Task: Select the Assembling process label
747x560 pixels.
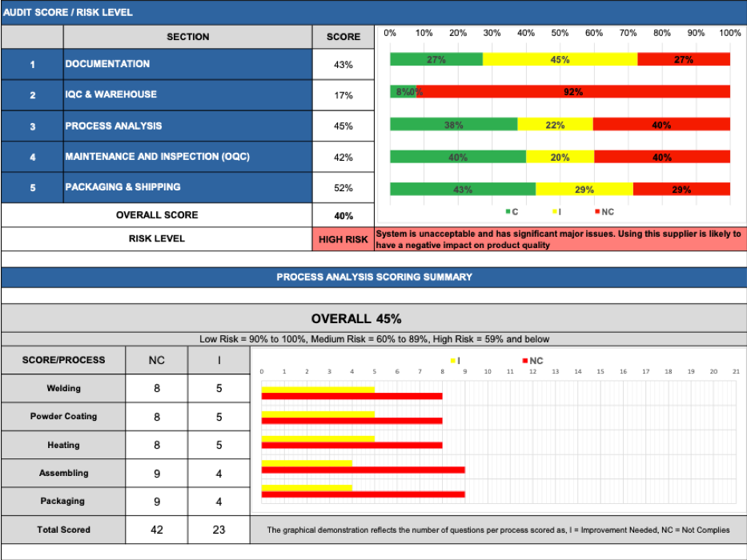Action: coord(62,473)
